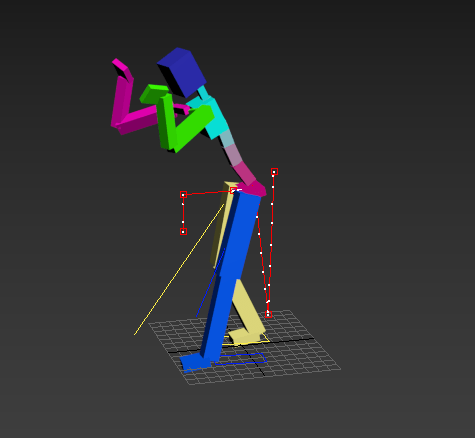Click the magenta hand at top
Image resolution: width=475 pixels, height=438 pixels.
tap(122, 69)
